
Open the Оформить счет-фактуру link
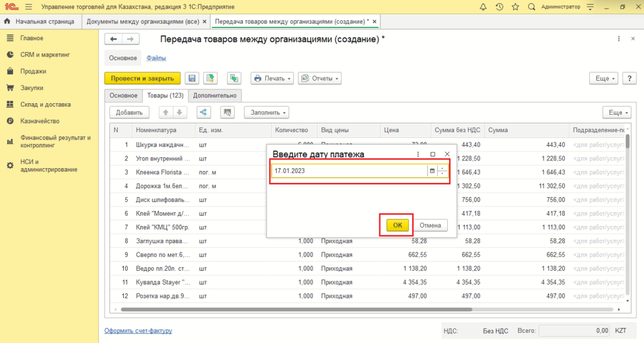coord(138,330)
